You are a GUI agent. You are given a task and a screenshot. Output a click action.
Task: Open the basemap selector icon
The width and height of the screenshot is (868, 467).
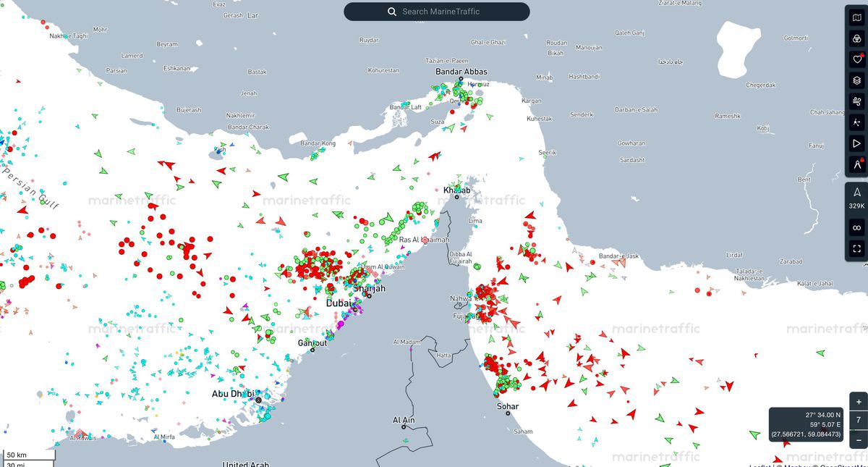coord(856,17)
